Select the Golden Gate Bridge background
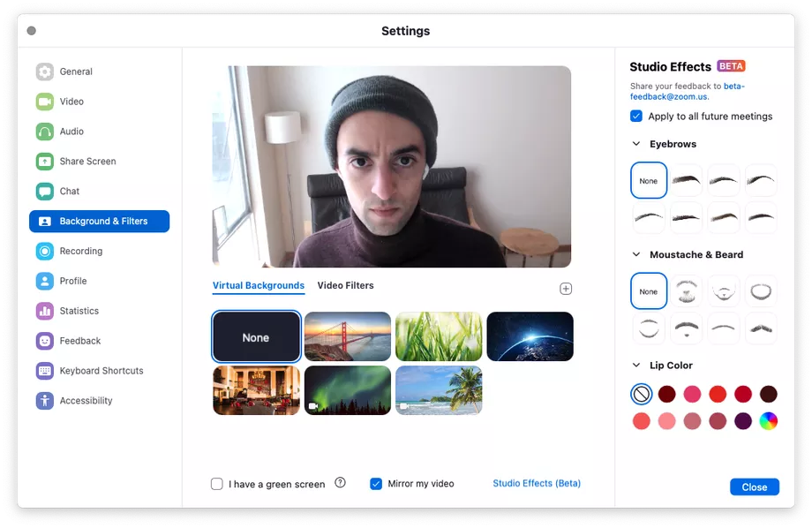The height and width of the screenshot is (528, 812). coord(347,336)
